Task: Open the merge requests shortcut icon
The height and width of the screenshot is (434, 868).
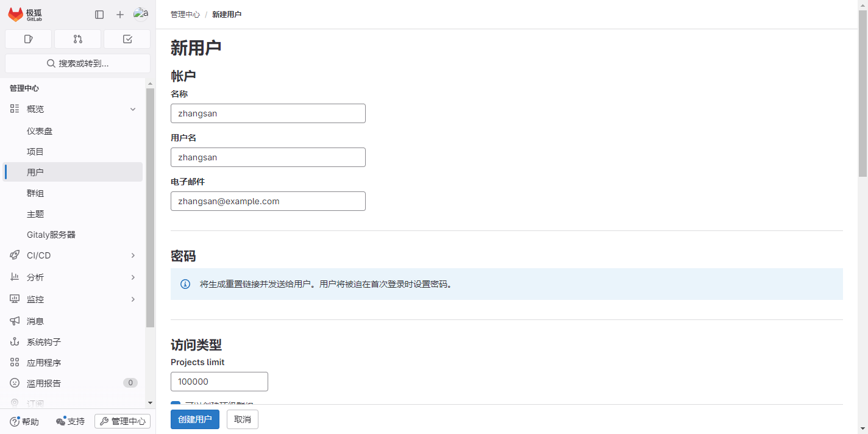Action: pos(77,39)
